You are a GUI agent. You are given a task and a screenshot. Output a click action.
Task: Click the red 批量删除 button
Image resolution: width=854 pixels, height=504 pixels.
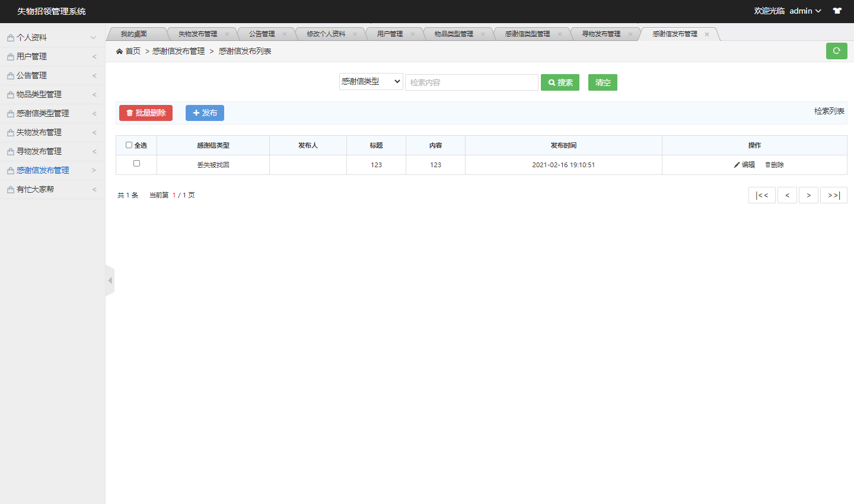pyautogui.click(x=145, y=113)
